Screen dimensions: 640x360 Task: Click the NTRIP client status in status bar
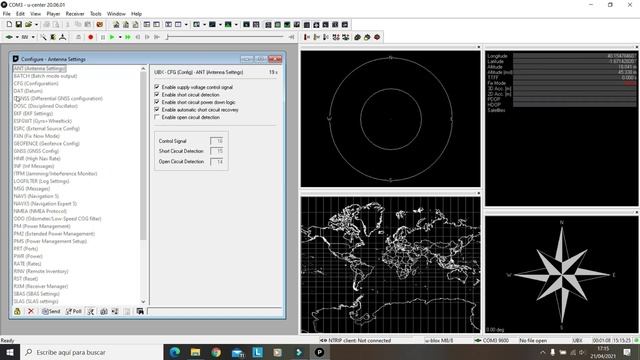pos(355,340)
